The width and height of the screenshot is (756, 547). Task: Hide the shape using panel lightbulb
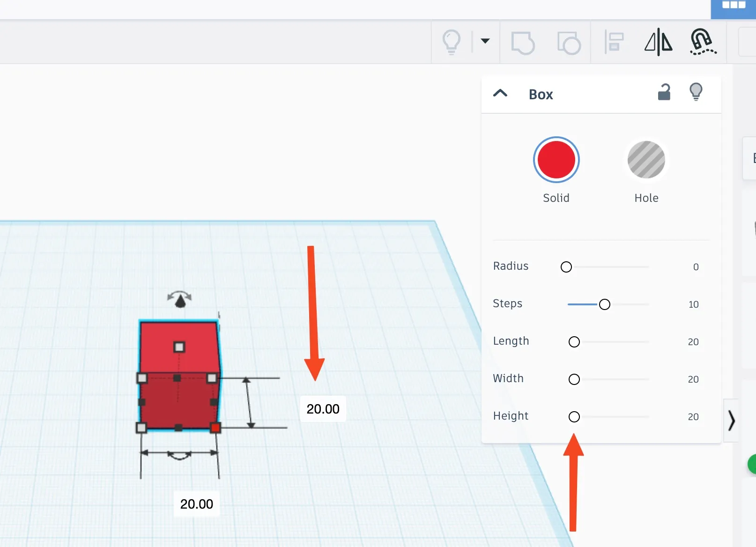[696, 91]
